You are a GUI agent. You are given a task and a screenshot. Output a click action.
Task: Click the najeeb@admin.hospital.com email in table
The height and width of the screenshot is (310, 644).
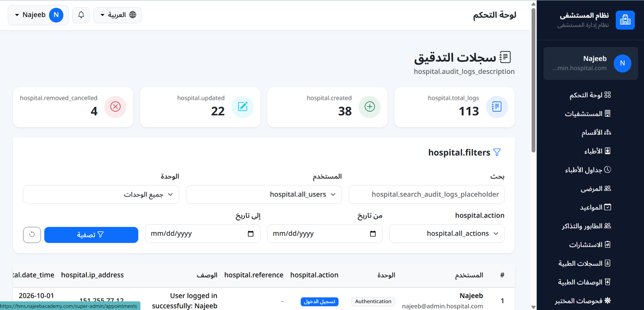tap(442, 306)
